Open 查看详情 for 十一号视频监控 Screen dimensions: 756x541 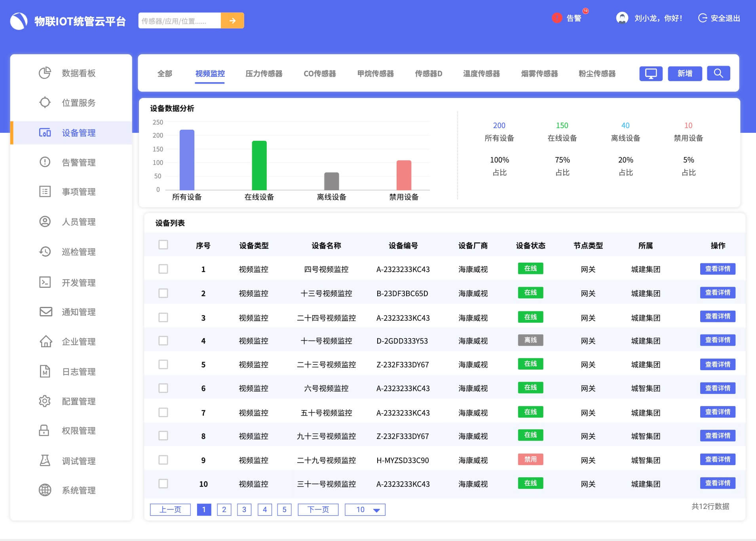click(718, 340)
